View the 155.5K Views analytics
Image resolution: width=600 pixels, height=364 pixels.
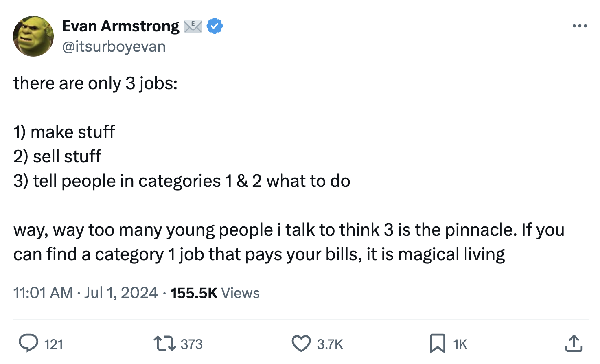tap(215, 293)
